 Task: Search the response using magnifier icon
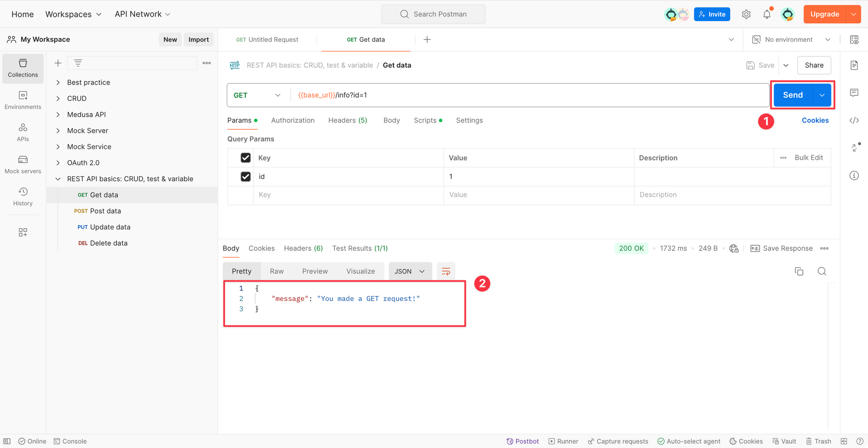[x=822, y=271]
